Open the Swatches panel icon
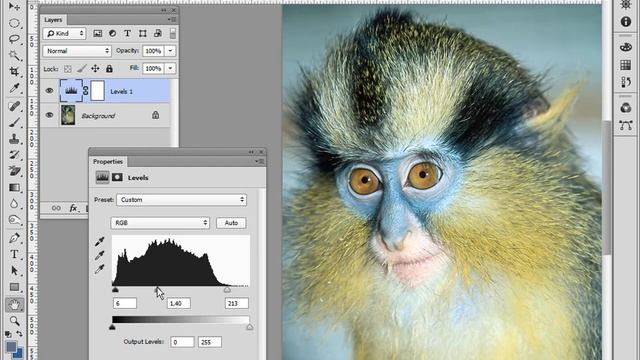 [x=626, y=65]
